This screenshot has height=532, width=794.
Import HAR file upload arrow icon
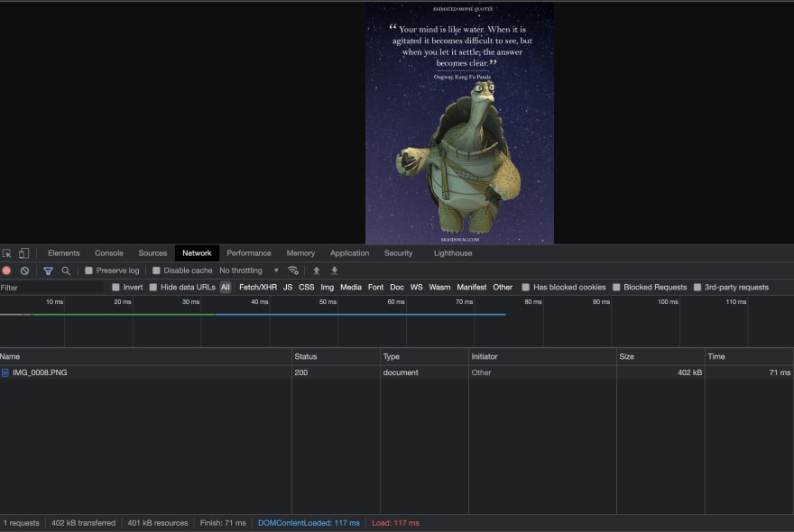pos(317,271)
